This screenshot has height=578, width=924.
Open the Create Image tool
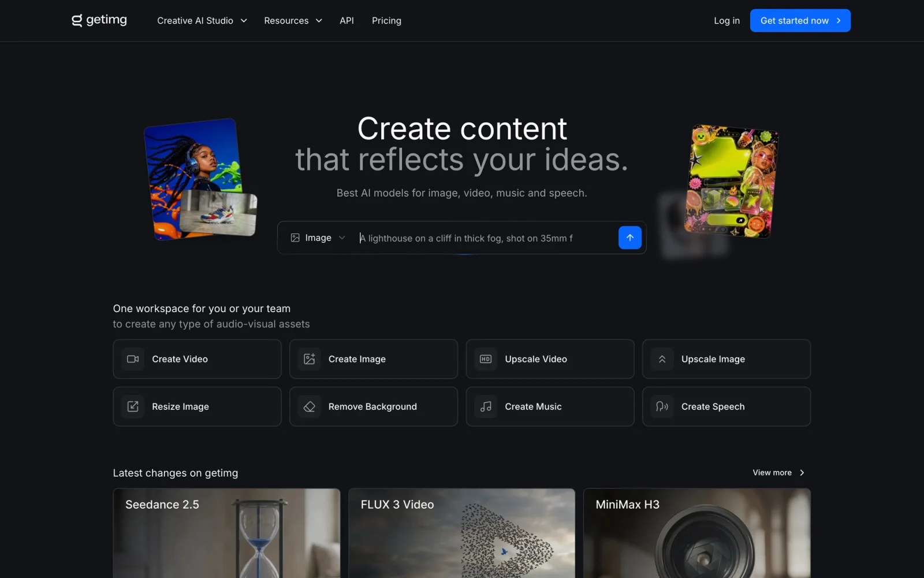pyautogui.click(x=374, y=359)
